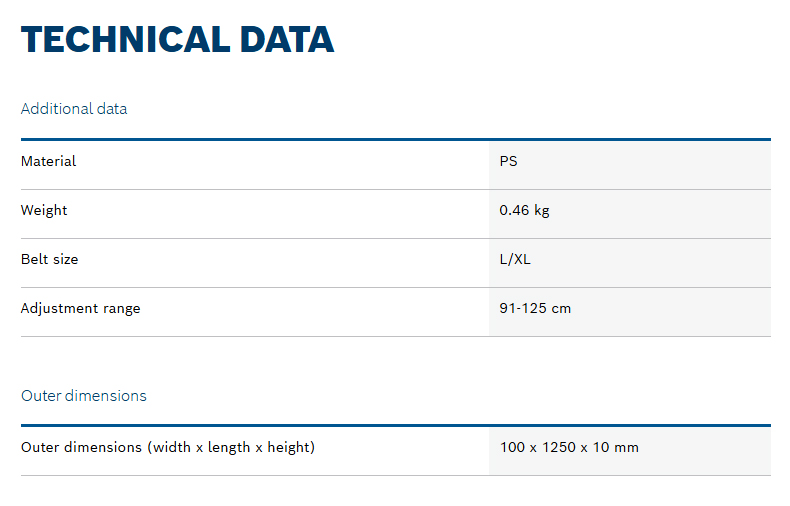Select the 0.46 kg weight value

pos(524,210)
